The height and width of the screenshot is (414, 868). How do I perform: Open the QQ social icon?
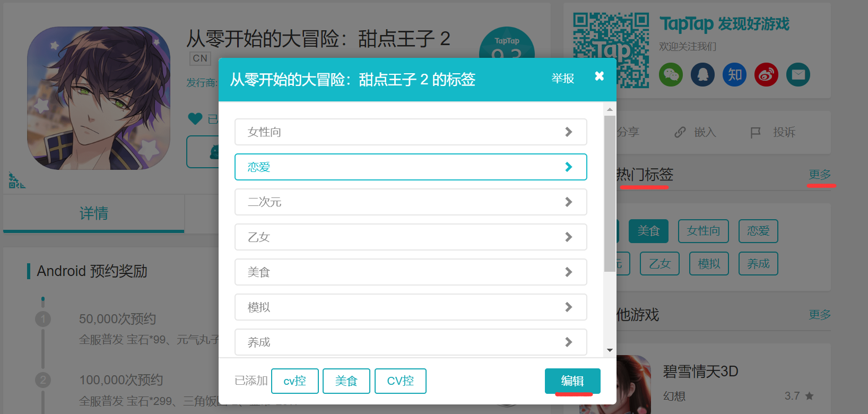pyautogui.click(x=703, y=74)
